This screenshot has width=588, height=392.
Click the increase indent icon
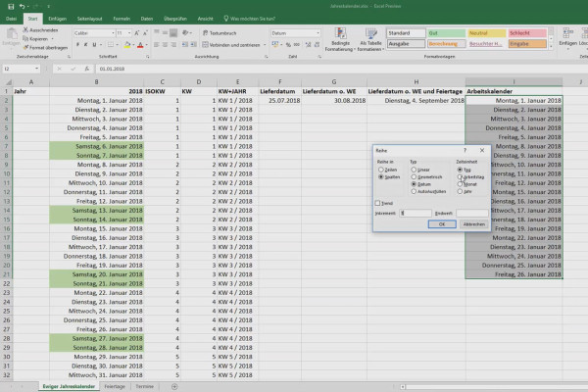pyautogui.click(x=193, y=45)
